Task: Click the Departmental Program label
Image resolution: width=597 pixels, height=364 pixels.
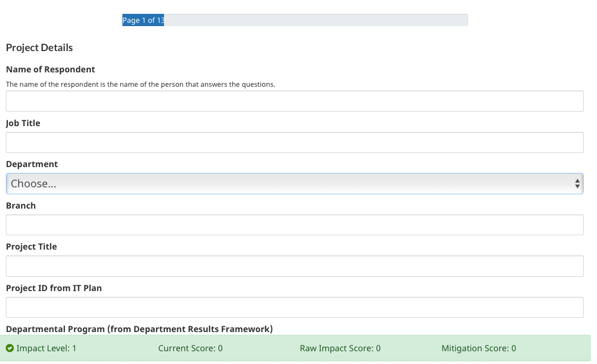Action: coord(139,329)
